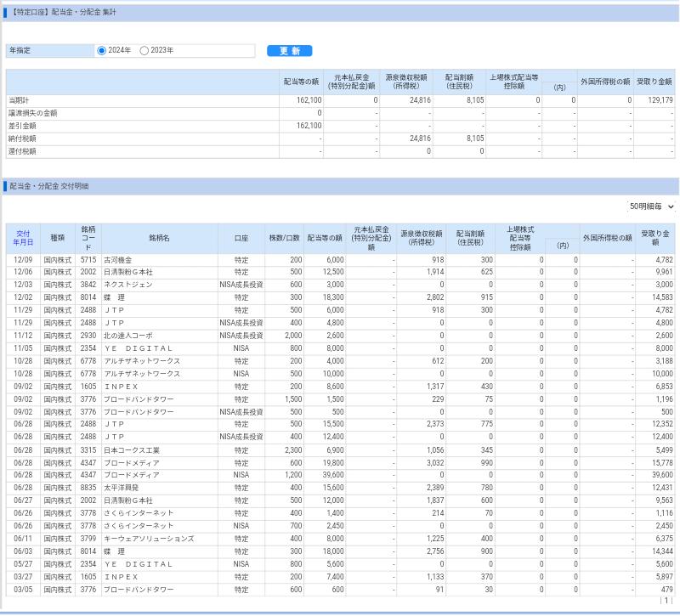Click the 2,300 share count cell
680x616 pixels.
pyautogui.click(x=293, y=450)
